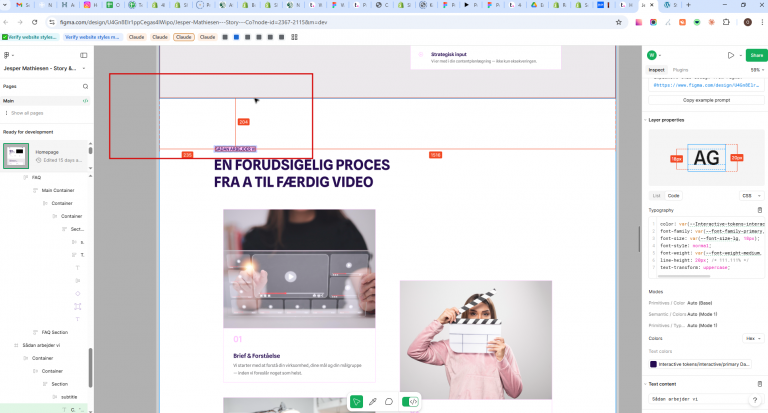This screenshot has width=768, height=413.
Task: Switch to the Inspect tab
Action: point(656,70)
